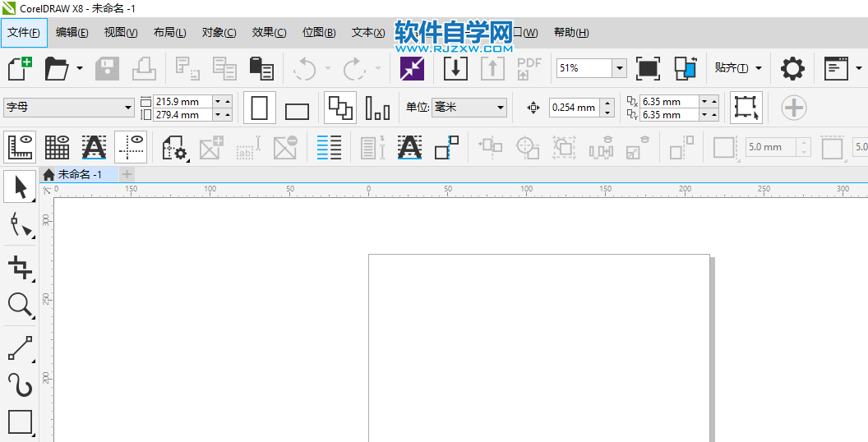Click the Print icon

tap(144, 68)
